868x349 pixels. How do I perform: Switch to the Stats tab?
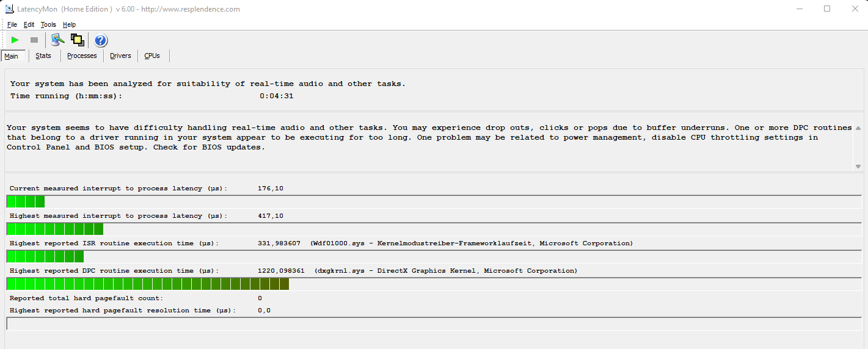coord(43,56)
